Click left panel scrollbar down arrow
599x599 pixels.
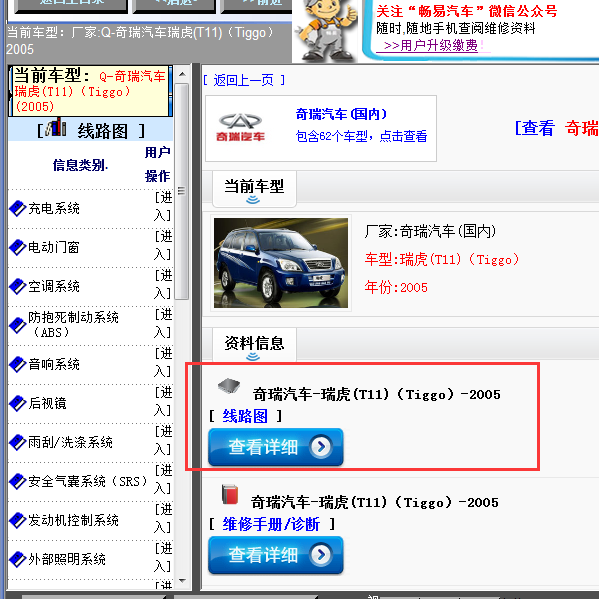point(182,581)
